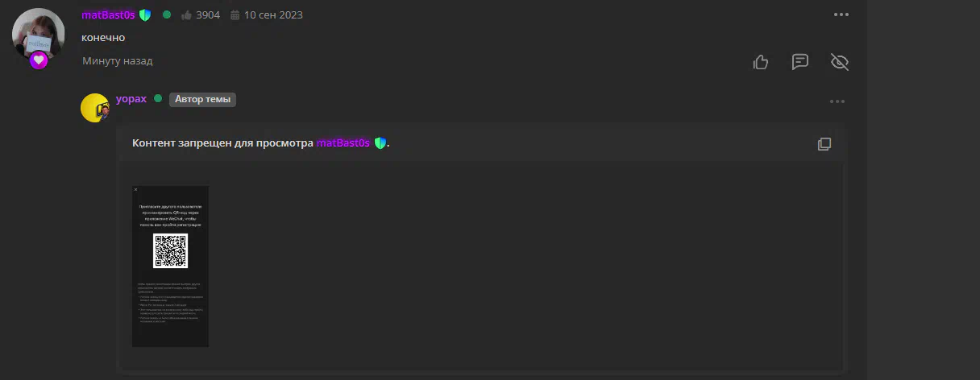
Task: Click the matBast0s link in hidden content header
Action: pyautogui.click(x=343, y=143)
